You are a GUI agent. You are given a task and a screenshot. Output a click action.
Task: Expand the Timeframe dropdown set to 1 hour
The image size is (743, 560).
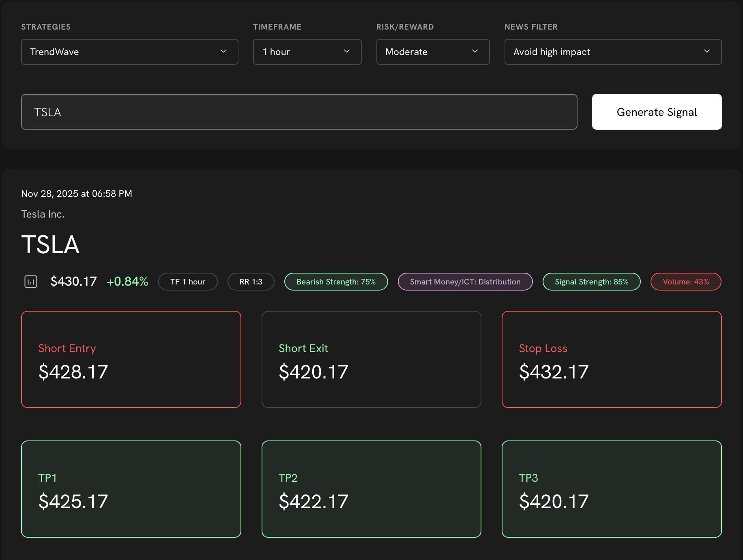pos(307,52)
